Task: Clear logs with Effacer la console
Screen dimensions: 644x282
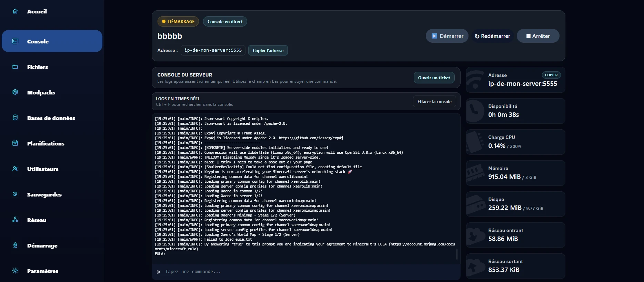Action: pyautogui.click(x=434, y=101)
